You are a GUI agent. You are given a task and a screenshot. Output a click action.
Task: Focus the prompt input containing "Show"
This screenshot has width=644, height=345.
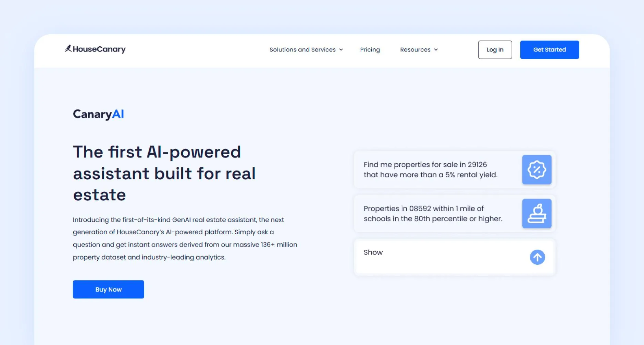click(x=454, y=257)
